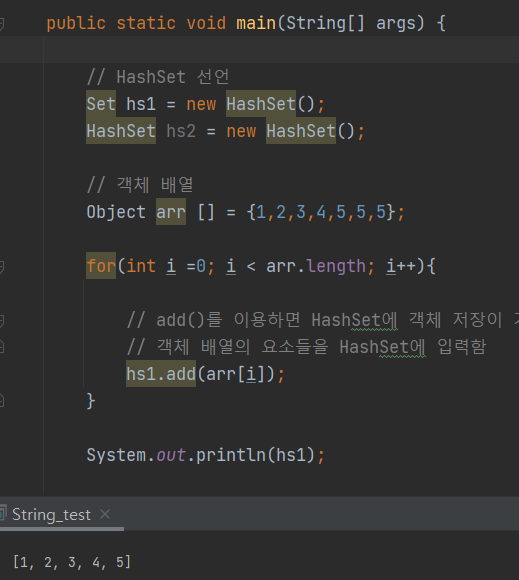Click the comment '// 객체 배열'
519x580 pixels.
coord(140,185)
